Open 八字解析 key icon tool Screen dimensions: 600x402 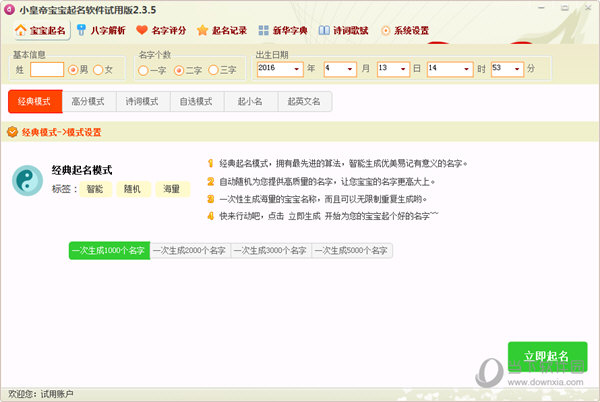101,31
